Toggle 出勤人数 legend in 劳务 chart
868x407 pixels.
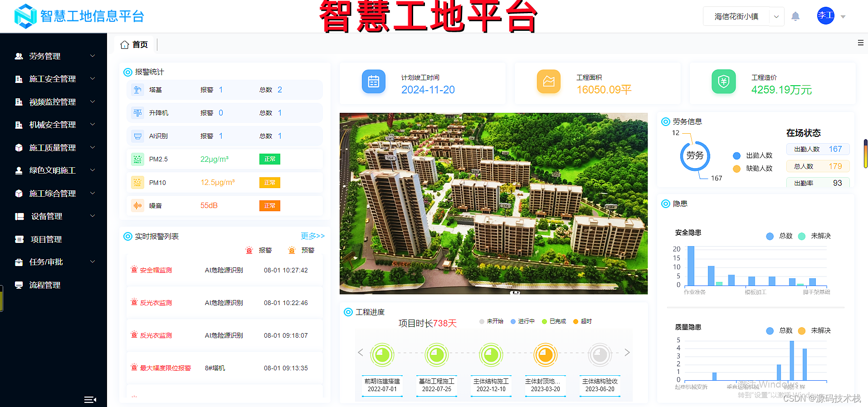[x=752, y=155]
